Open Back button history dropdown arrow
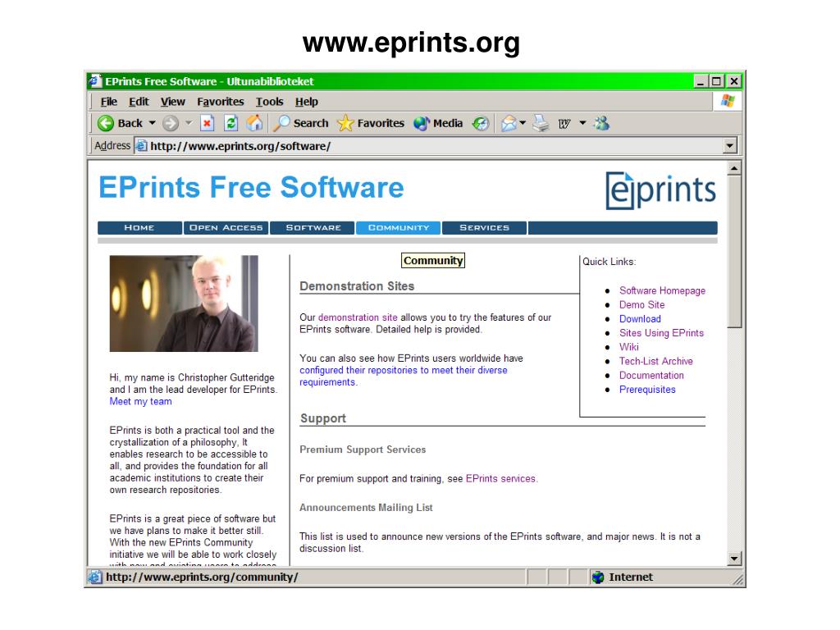Image resolution: width=840 pixels, height=630 pixels. pos(152,123)
